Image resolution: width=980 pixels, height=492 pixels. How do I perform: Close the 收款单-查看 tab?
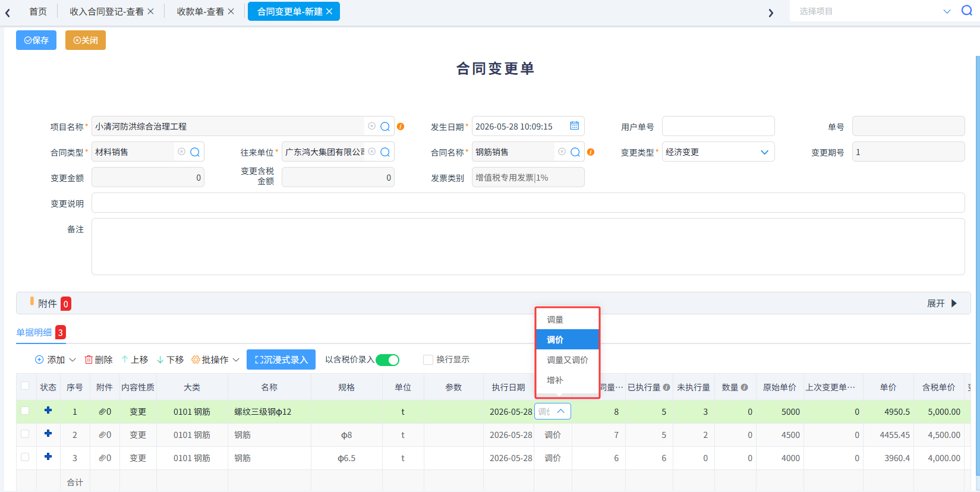tap(231, 11)
